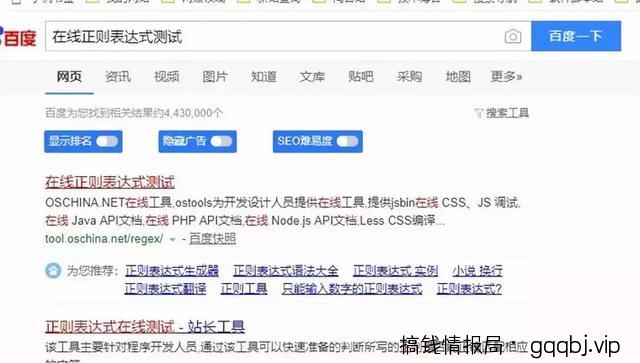Open the 地图 tab

click(x=458, y=76)
